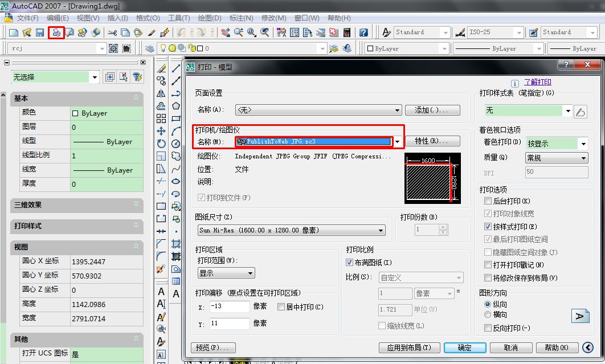Click the Plot printer icon in toolbar
Screen dimensions: 605x364
56,32
